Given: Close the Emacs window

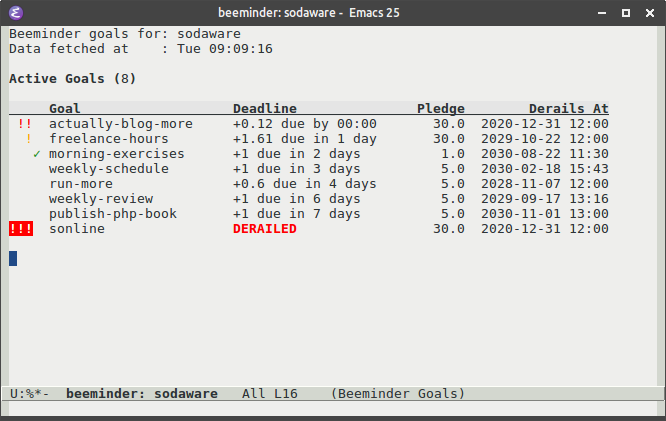Looking at the screenshot, I should (650, 13).
